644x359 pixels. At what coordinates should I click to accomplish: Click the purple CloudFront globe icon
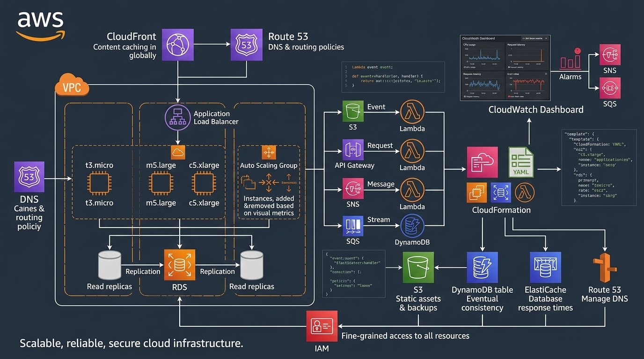pos(178,45)
